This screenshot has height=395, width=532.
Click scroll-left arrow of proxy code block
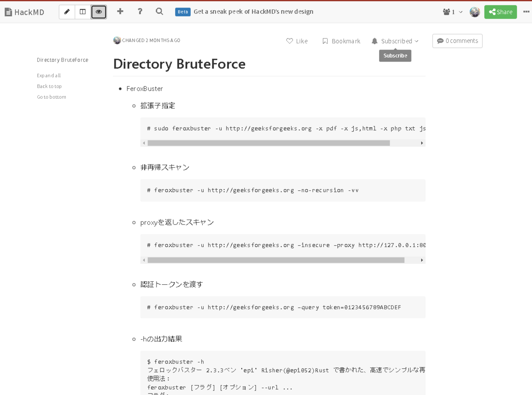[144, 260]
